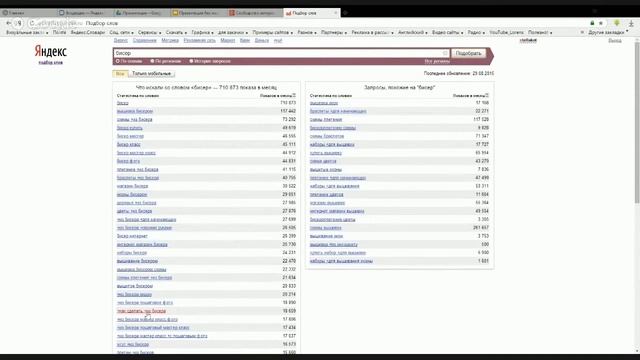The image size is (640, 360).
Task: Open the схемы вышивки similar query link
Action: 325,228
